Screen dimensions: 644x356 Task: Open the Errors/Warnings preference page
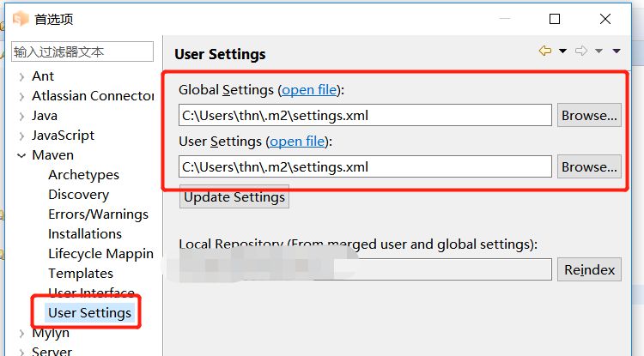pos(98,214)
